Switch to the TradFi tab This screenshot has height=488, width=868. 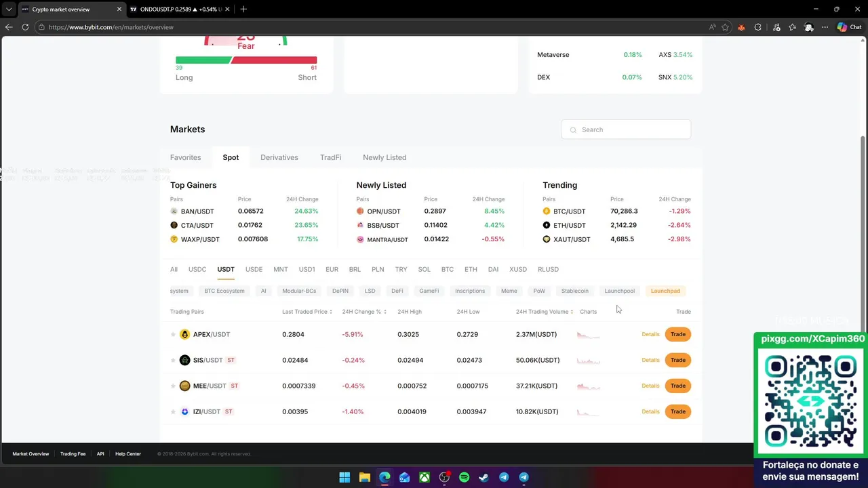[x=330, y=157]
